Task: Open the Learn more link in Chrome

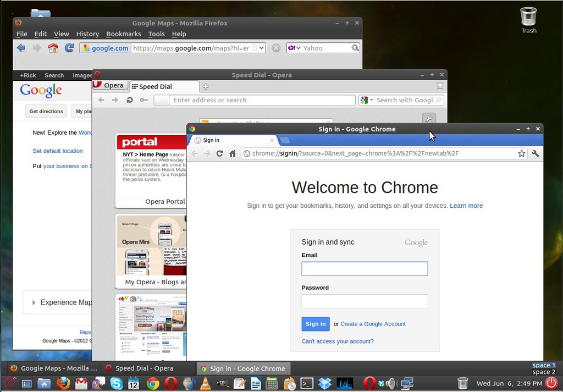Action: tap(466, 206)
